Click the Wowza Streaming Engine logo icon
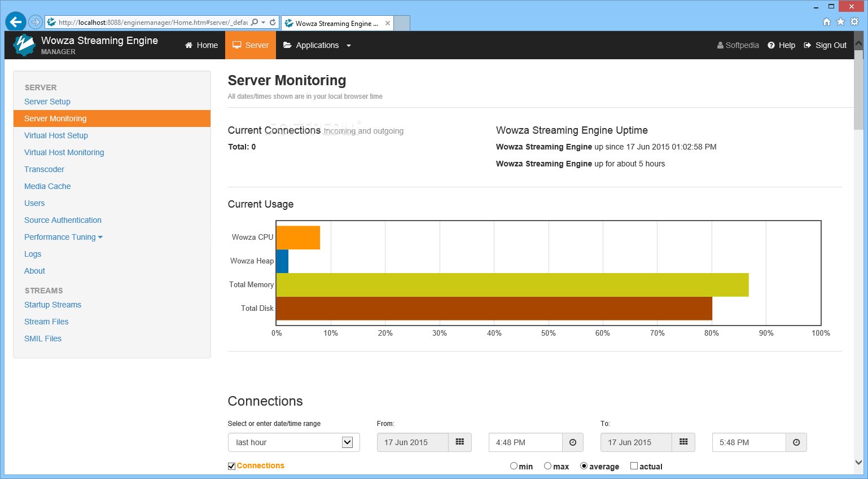868x479 pixels. click(24, 45)
